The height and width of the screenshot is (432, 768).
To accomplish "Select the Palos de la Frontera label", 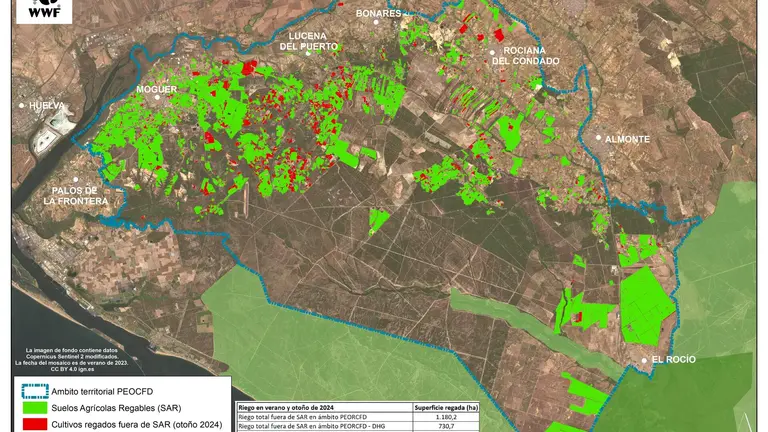I will 75,195.
